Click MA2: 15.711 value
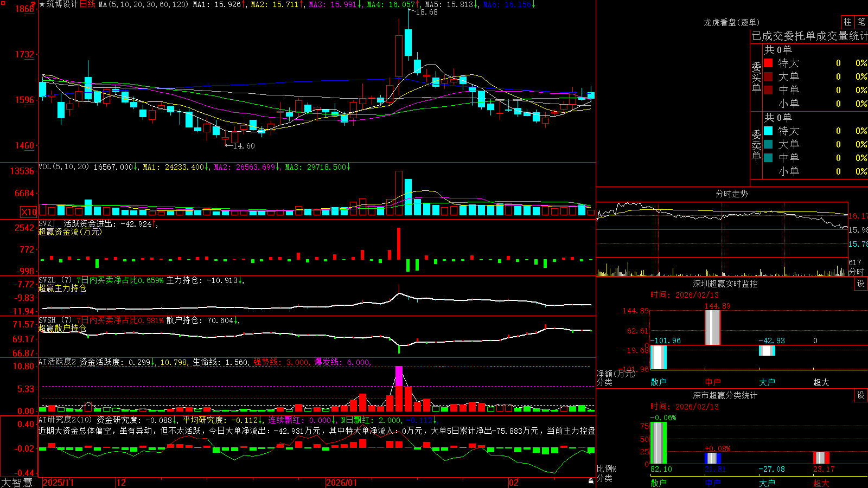868x488 pixels. point(275,4)
